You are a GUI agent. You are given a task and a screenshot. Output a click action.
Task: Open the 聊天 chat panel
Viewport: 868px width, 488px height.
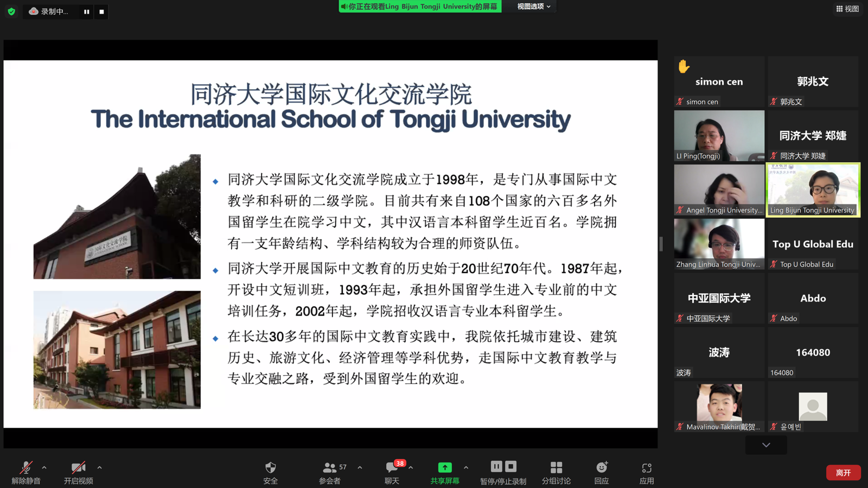click(x=393, y=473)
